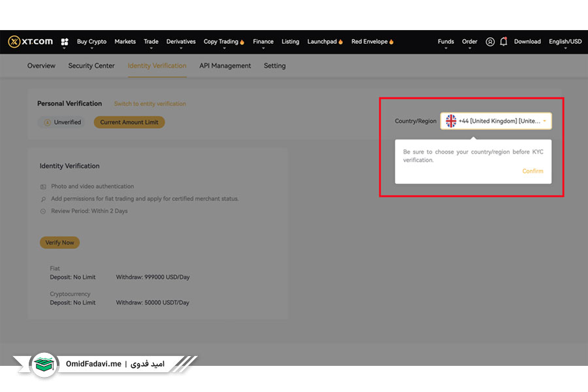
Task: Expand the Copy Trading menu
Action: click(x=223, y=42)
